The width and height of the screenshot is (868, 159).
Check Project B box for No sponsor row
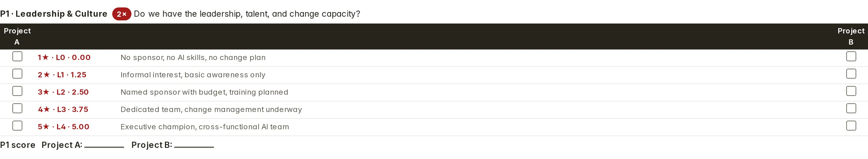coord(851,57)
